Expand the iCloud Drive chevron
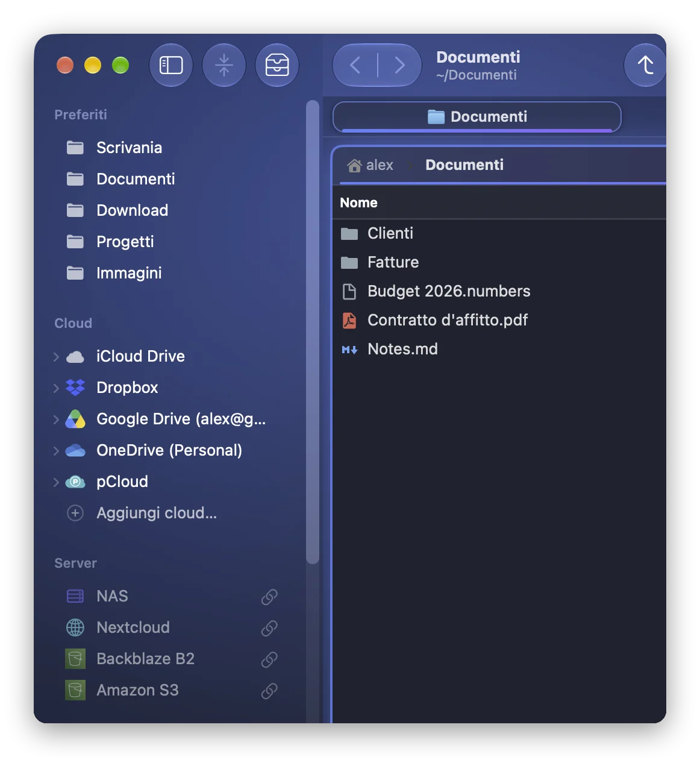 pyautogui.click(x=56, y=357)
